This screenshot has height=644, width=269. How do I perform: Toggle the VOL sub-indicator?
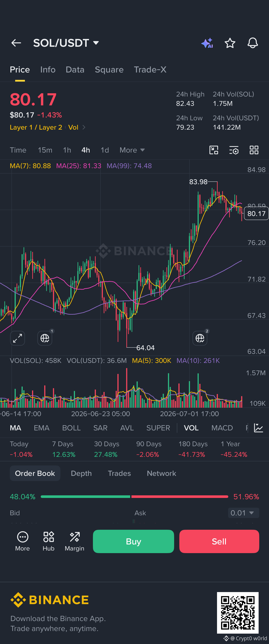(x=191, y=428)
